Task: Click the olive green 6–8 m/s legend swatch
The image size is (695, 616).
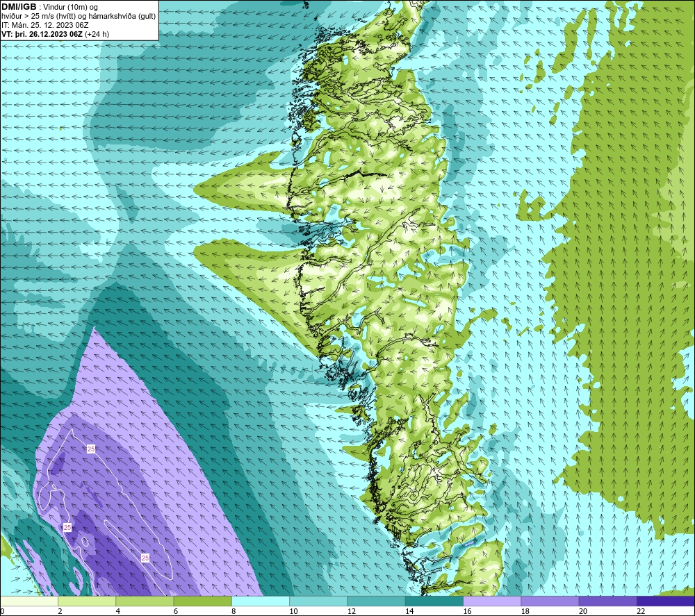Action: click(202, 601)
